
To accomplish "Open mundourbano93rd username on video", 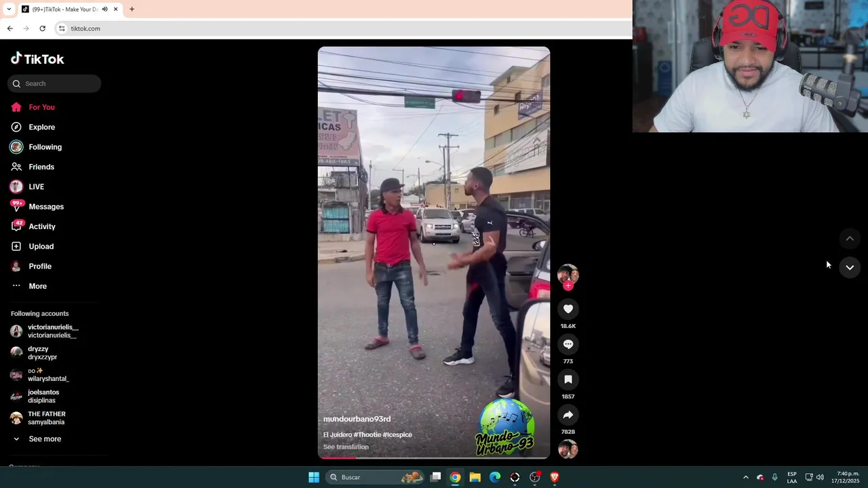I will coord(357,419).
